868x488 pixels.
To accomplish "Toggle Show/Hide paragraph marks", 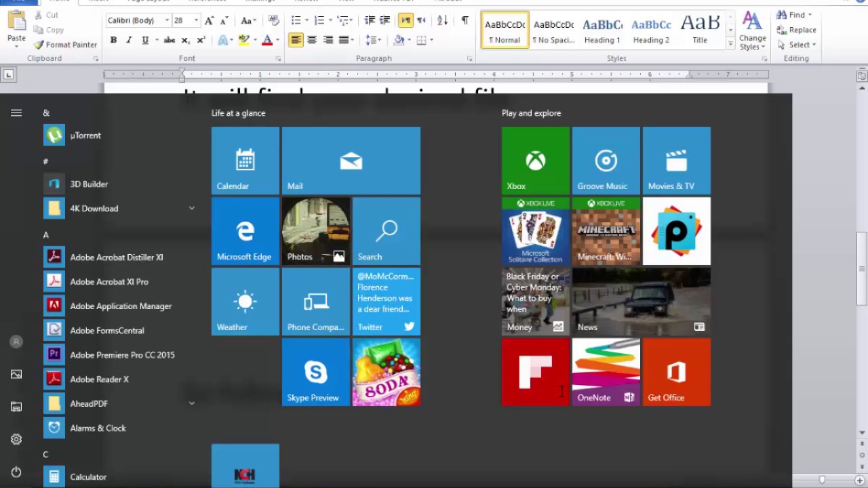I will click(x=465, y=20).
